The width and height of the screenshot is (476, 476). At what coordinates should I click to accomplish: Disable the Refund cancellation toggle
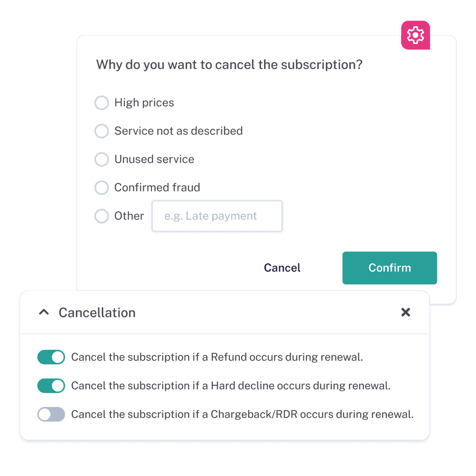[51, 357]
